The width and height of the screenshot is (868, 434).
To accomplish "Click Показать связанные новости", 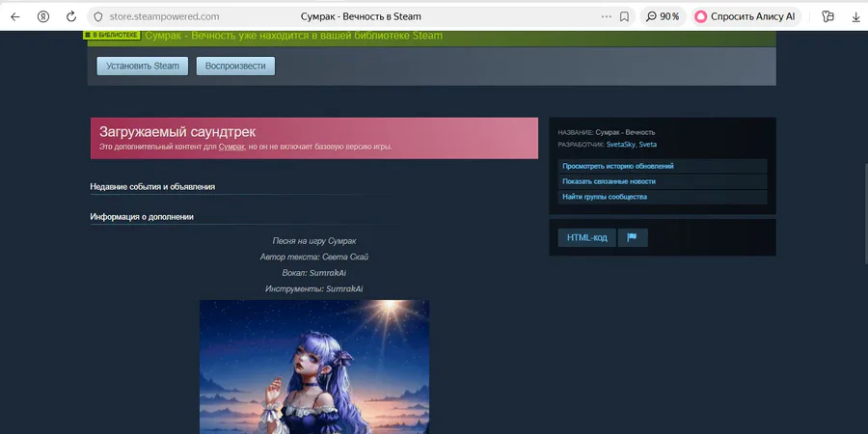I will [662, 181].
